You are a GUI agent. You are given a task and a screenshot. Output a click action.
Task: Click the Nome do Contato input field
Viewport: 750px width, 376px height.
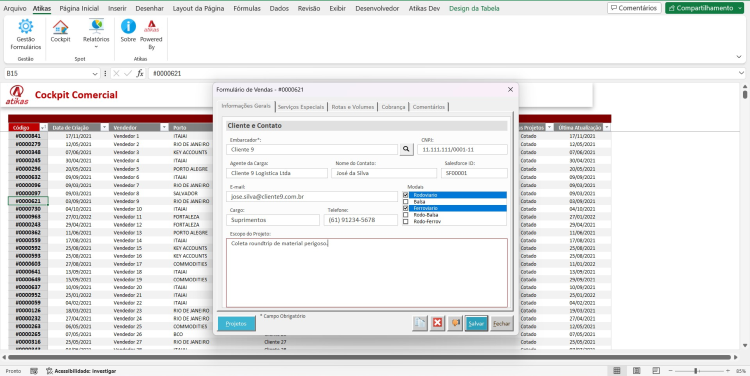[x=384, y=173]
